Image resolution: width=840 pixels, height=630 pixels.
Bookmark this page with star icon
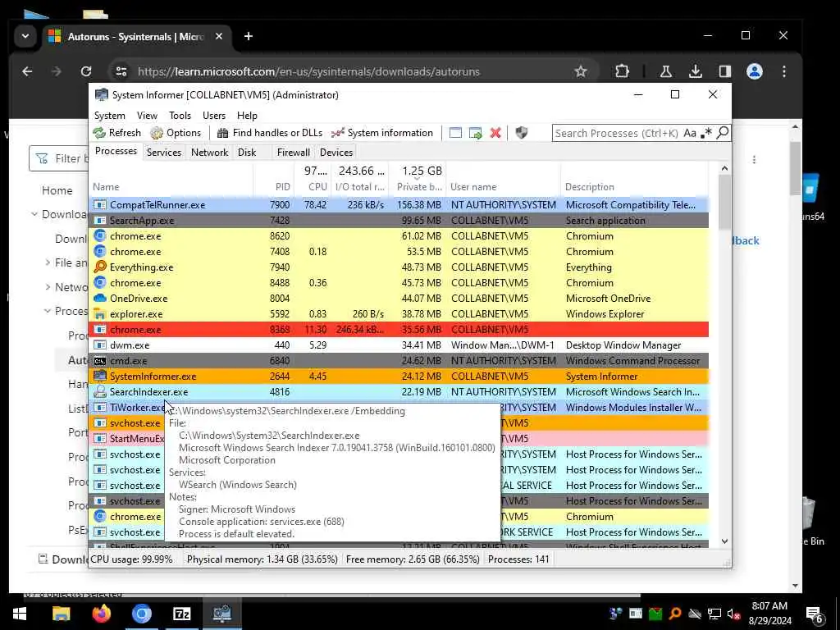581,71
